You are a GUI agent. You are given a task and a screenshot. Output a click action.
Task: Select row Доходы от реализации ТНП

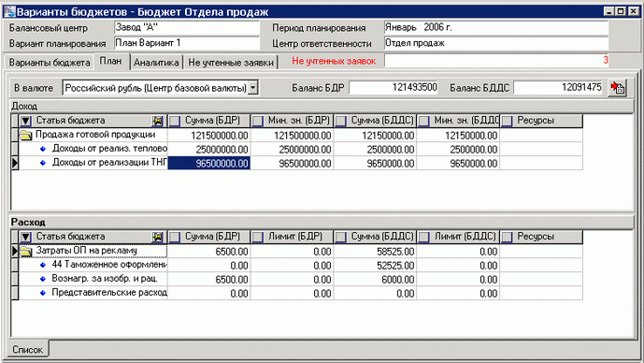tap(296, 163)
